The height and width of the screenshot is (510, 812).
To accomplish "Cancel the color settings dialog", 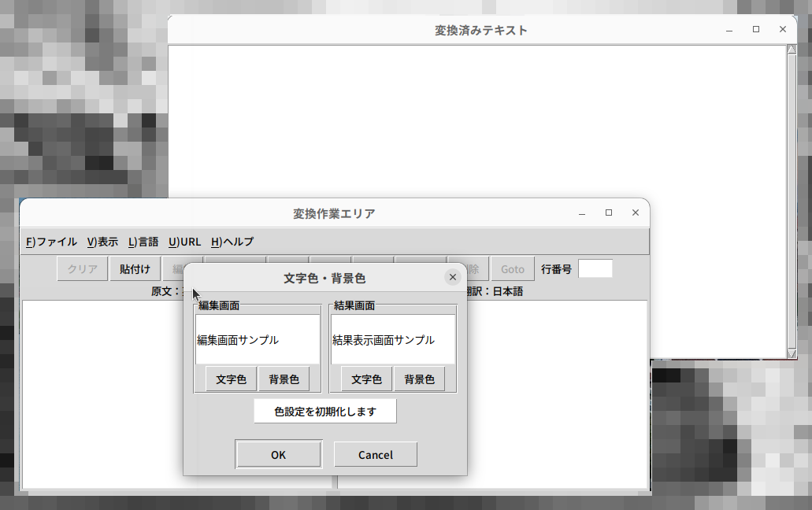I will [376, 454].
